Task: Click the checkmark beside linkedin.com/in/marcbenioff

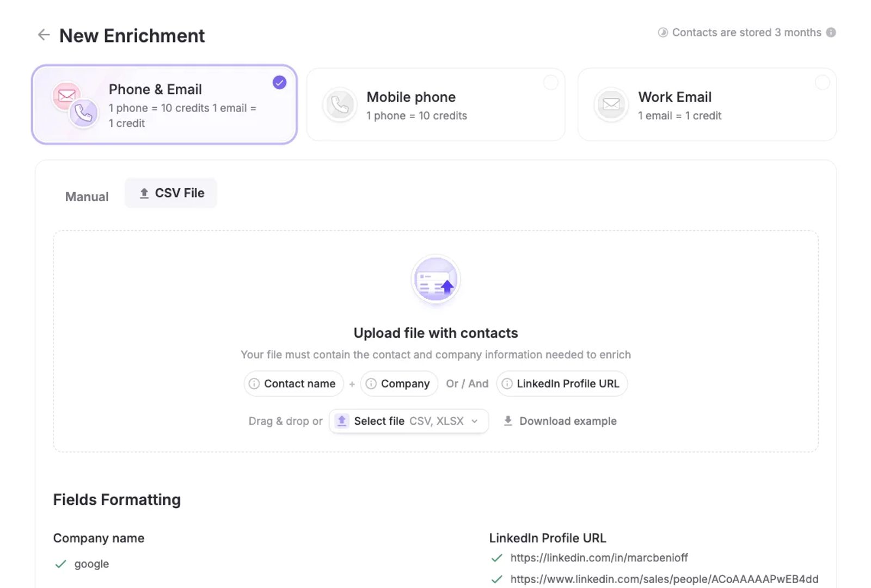Action: tap(496, 558)
